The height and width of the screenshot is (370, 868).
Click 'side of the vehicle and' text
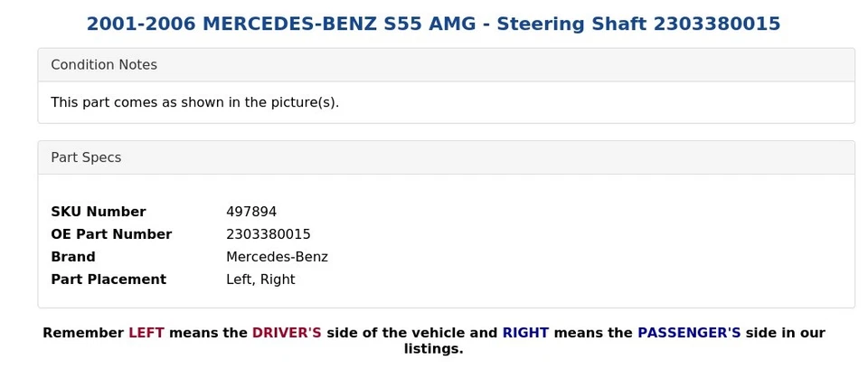[411, 333]
